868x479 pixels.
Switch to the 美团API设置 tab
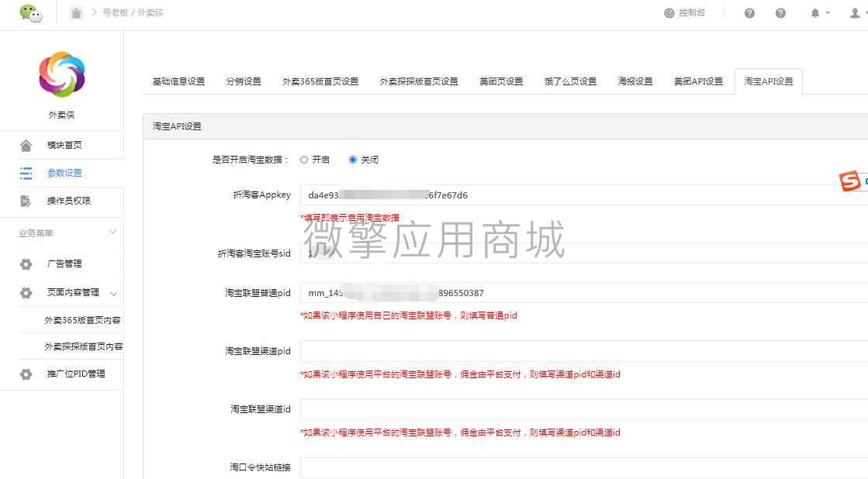(x=698, y=81)
